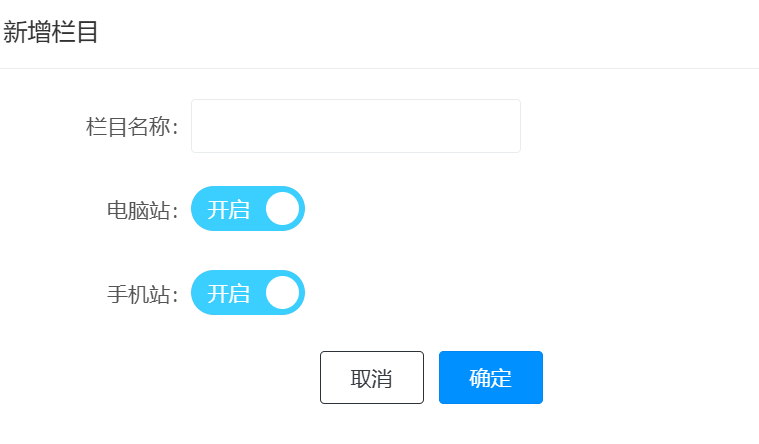759x444 pixels.
Task: Click the 开启 text inside 手机站 switch
Action: [x=228, y=294]
